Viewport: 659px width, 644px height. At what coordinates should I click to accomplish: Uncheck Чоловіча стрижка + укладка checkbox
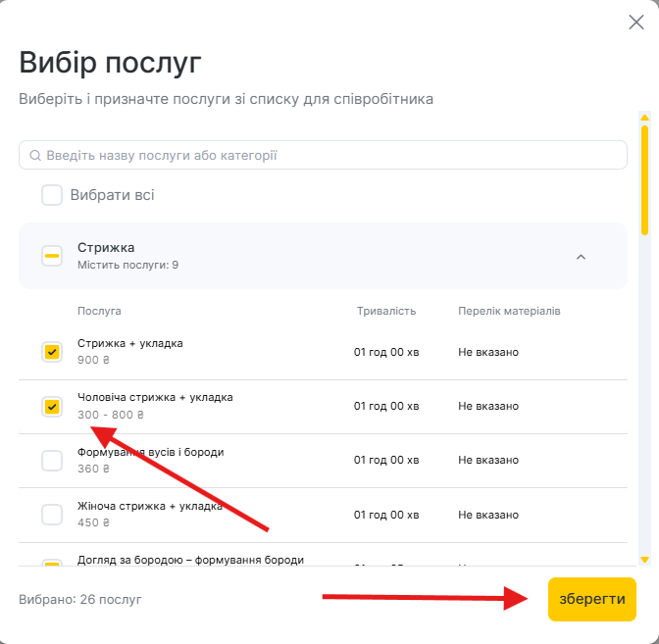pyautogui.click(x=52, y=406)
